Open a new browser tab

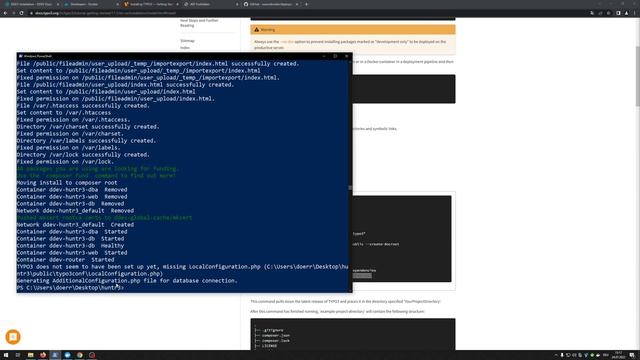307,4
